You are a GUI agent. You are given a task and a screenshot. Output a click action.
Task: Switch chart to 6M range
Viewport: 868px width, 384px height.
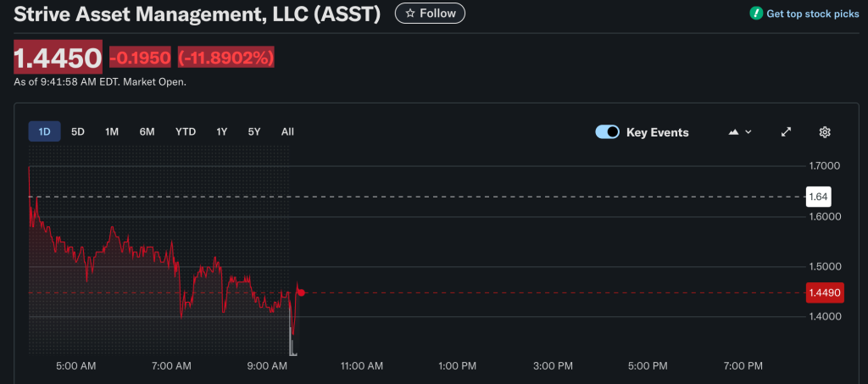[147, 131]
